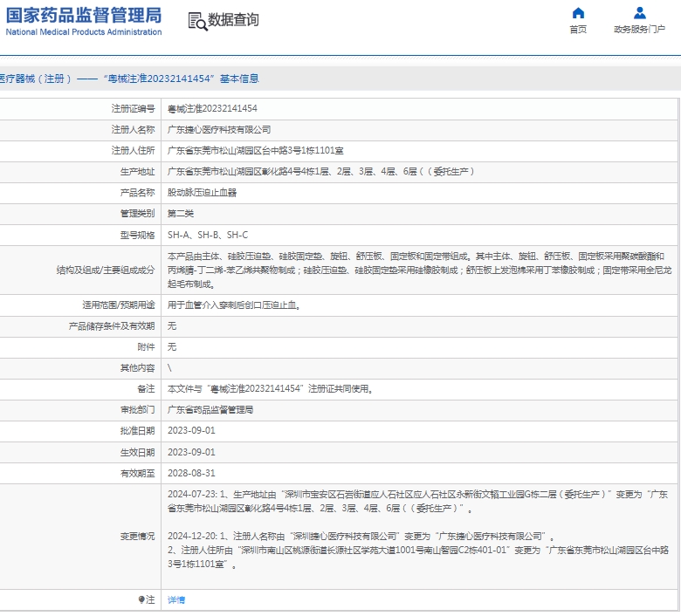Click the 有效期至 row label
681x616 pixels.
tap(137, 473)
